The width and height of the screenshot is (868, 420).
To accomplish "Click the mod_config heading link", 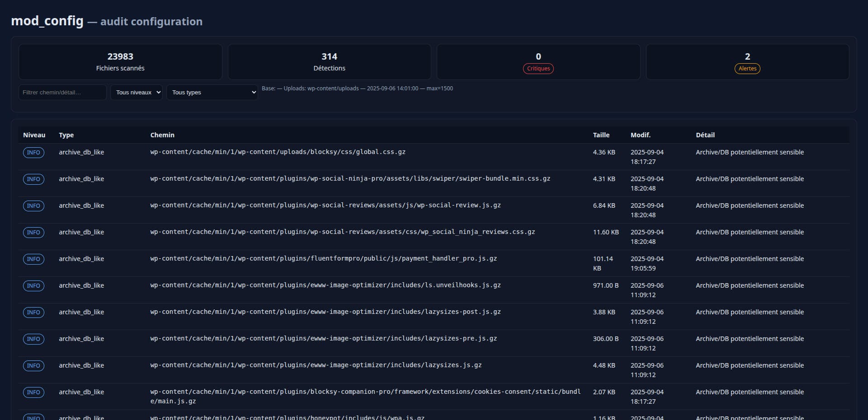I will coord(47,21).
